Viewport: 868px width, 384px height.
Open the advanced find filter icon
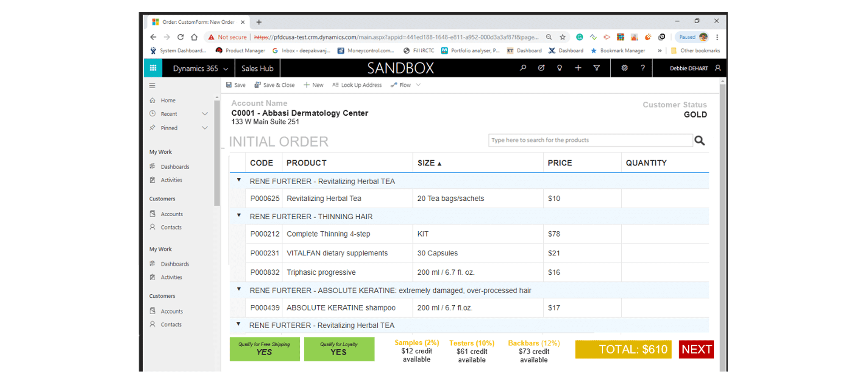pos(597,68)
